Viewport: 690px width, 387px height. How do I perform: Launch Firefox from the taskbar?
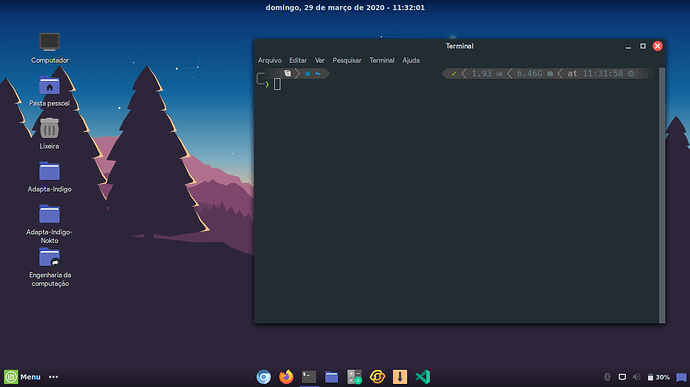286,377
